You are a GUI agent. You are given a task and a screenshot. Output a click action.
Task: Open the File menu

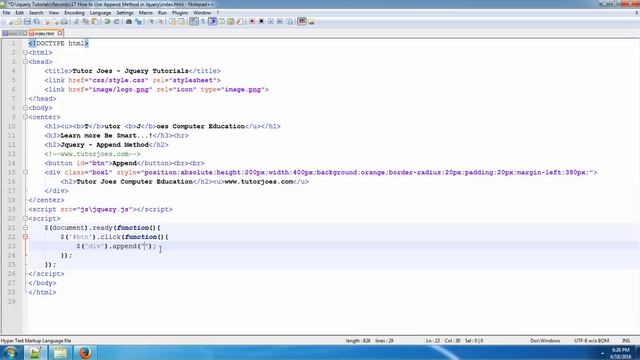pos(6,13)
